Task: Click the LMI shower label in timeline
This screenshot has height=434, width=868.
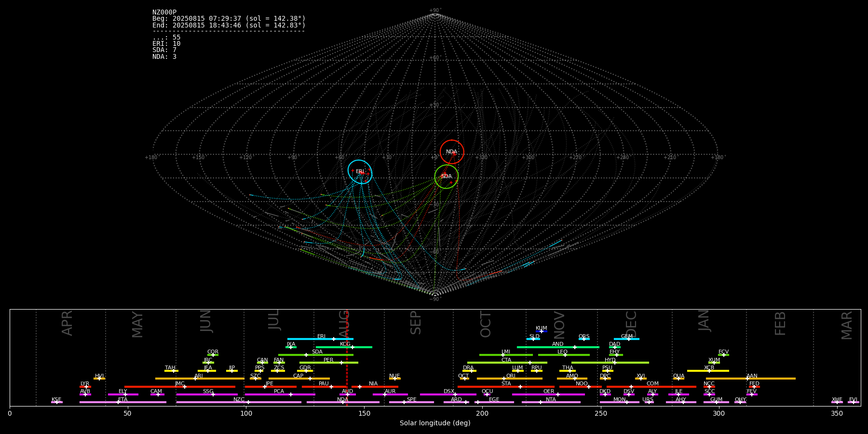Action: tap(506, 352)
